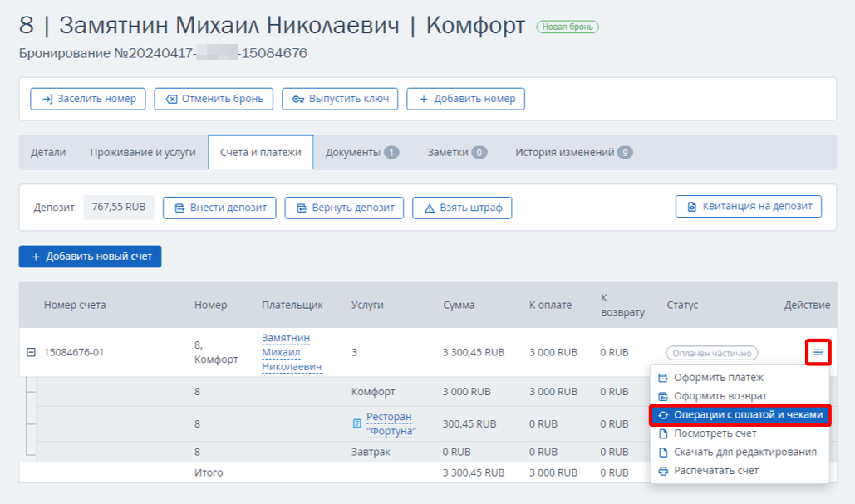Open the hamburger action menu for invoice 15084676-01
The height and width of the screenshot is (504, 855).
coord(818,353)
